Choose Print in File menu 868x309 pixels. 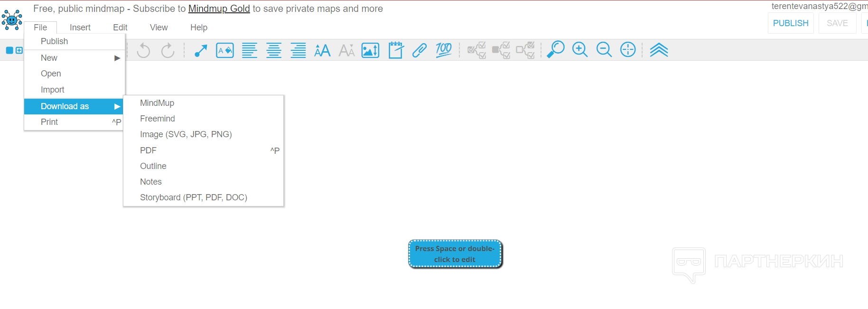tap(75, 122)
